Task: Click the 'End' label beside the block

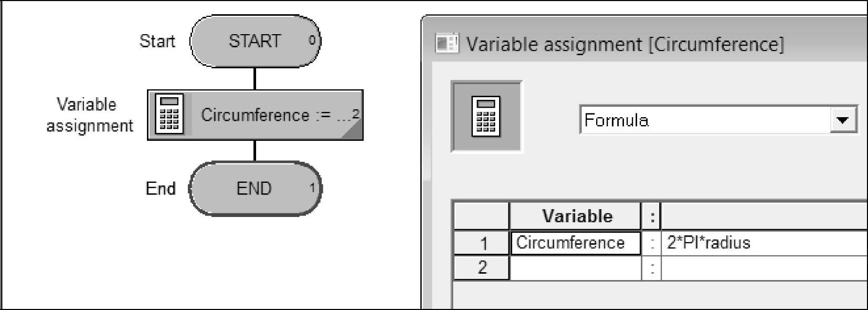Action: click(161, 188)
